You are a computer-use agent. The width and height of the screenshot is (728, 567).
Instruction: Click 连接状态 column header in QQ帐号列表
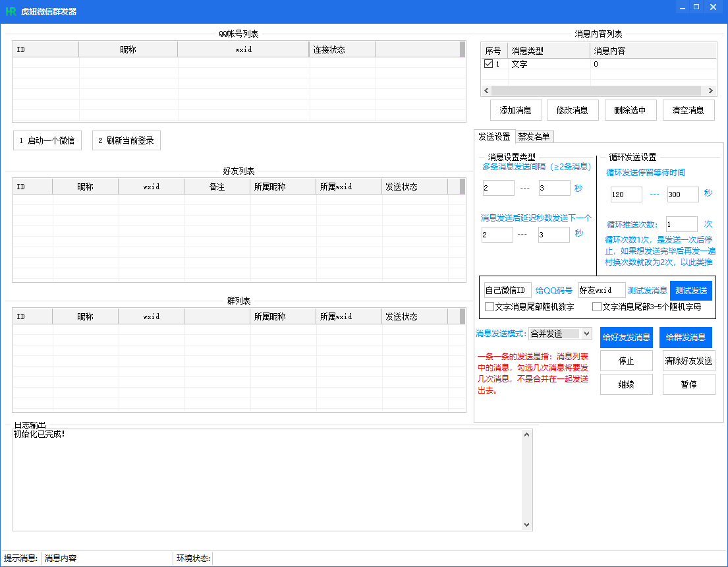(x=342, y=49)
